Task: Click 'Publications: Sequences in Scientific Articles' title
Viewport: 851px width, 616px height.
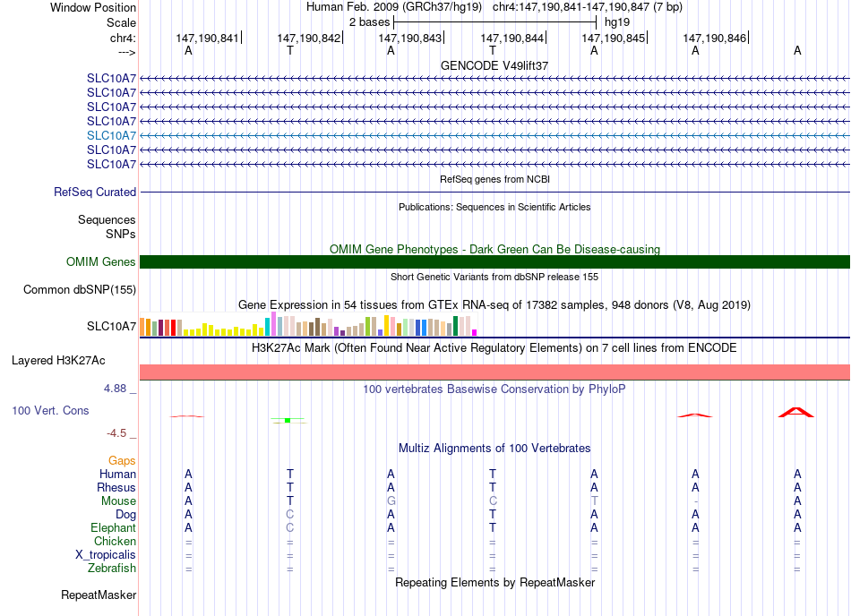Action: [494, 207]
